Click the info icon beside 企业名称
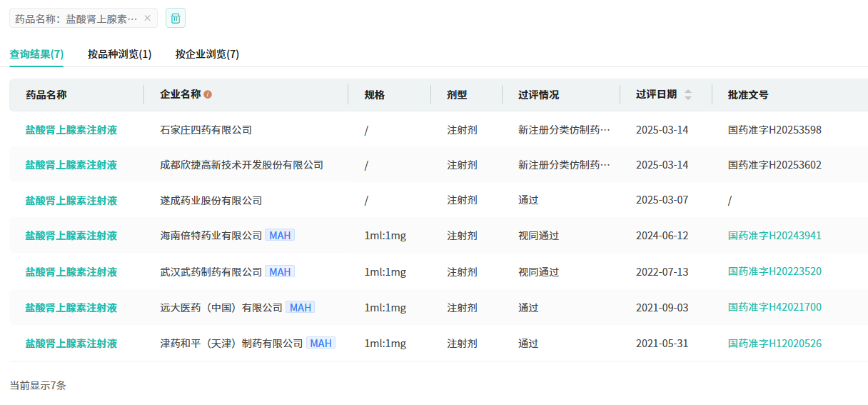 point(208,94)
